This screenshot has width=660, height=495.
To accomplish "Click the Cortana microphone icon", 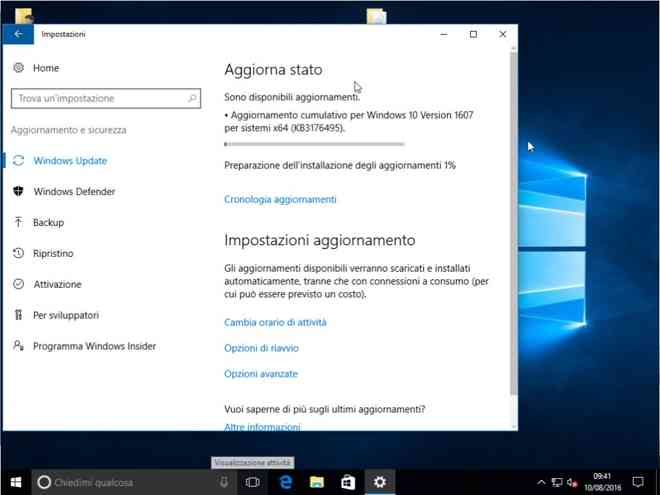I will point(224,482).
